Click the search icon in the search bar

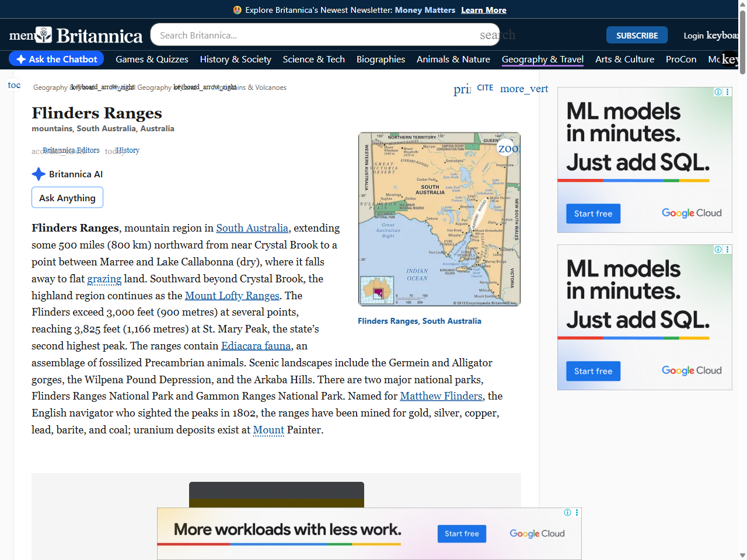tap(497, 35)
